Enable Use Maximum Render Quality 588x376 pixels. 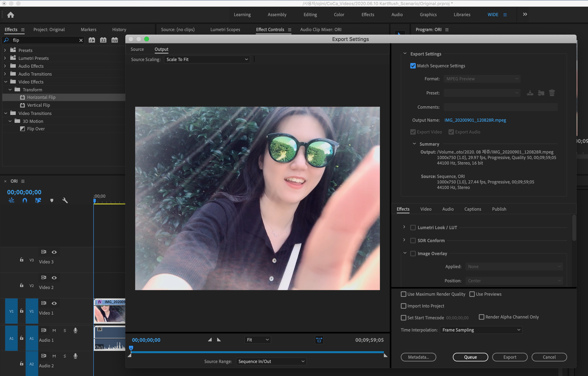[x=404, y=294]
